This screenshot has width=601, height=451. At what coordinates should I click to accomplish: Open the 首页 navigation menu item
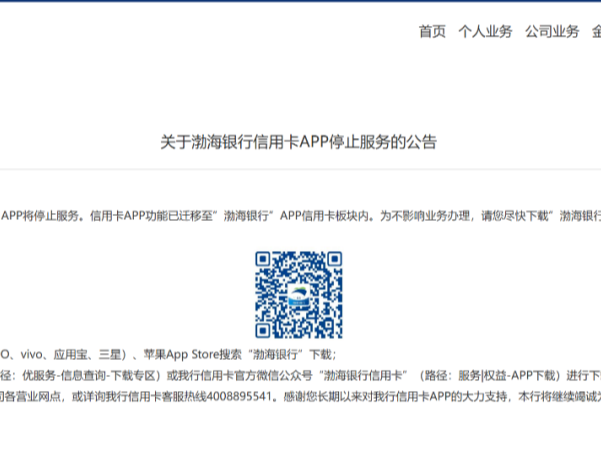(x=432, y=31)
